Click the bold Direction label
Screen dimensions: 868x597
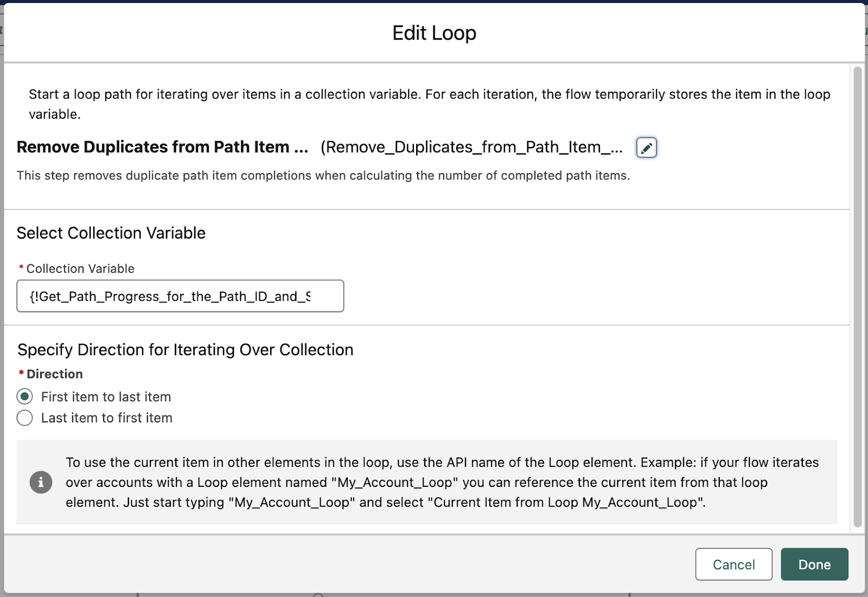55,374
